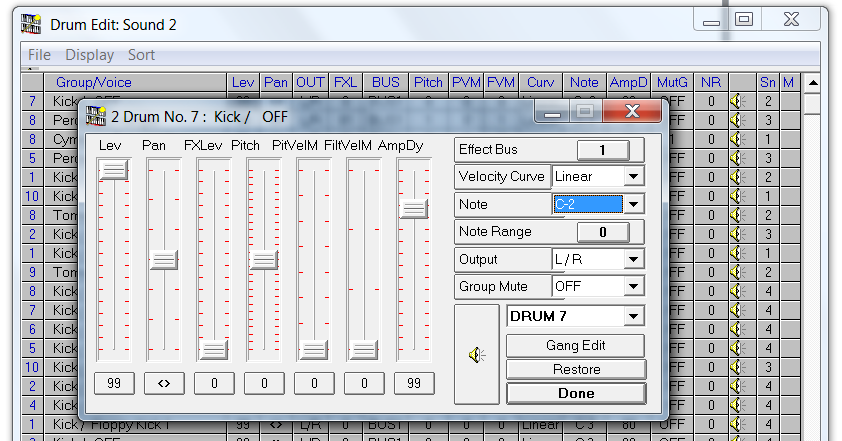The image size is (842, 441).
Task: Click the Gang Edit button
Action: 575,346
